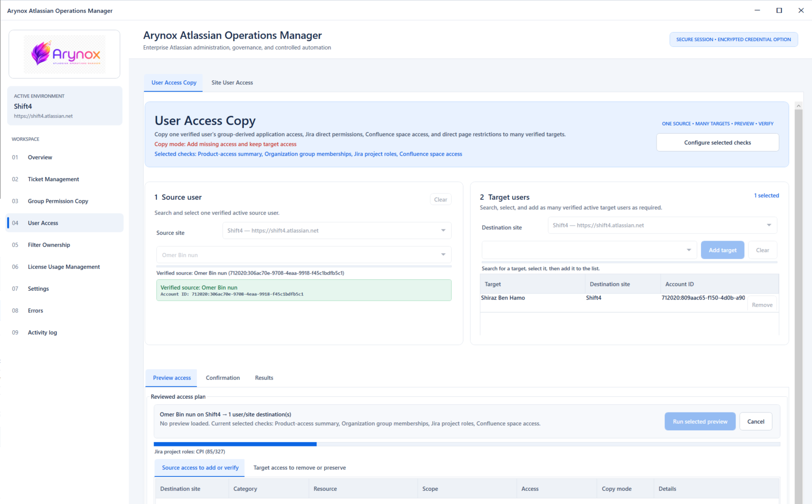
Task: Minimize the Arynox window
Action: pos(757,10)
